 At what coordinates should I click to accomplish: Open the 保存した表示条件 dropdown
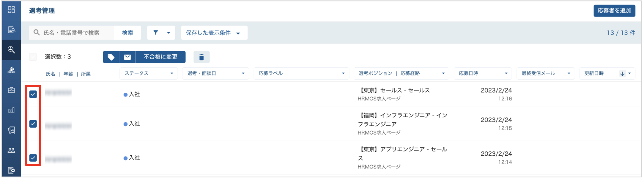coord(214,33)
